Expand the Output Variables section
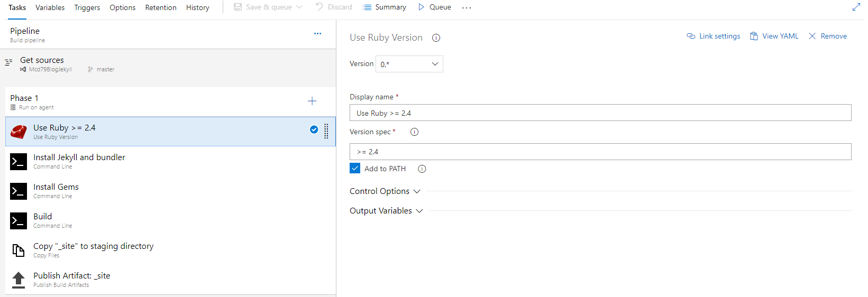This screenshot has height=297, width=868. 386,211
